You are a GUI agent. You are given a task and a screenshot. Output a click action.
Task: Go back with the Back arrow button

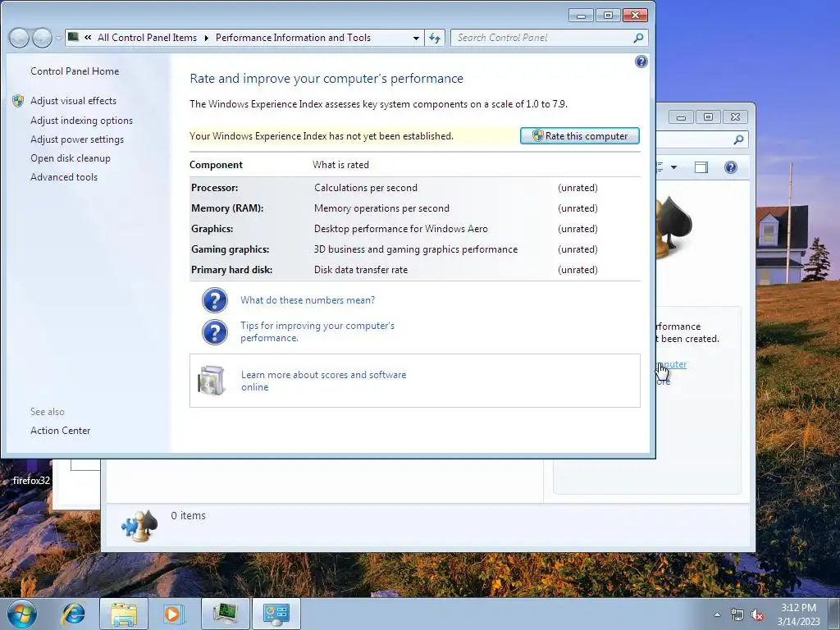[x=19, y=38]
